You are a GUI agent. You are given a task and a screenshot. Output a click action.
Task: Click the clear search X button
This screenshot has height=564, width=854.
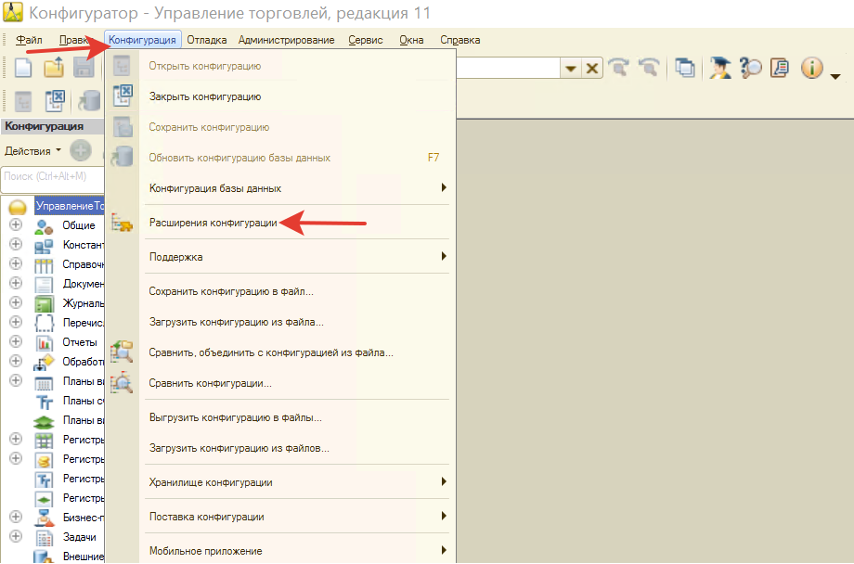[x=592, y=68]
